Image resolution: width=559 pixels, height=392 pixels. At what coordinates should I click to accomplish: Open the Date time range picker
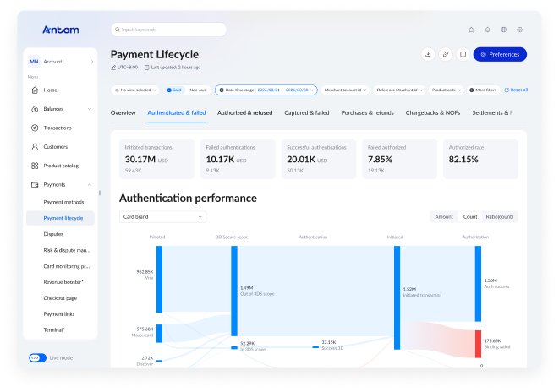tap(266, 90)
